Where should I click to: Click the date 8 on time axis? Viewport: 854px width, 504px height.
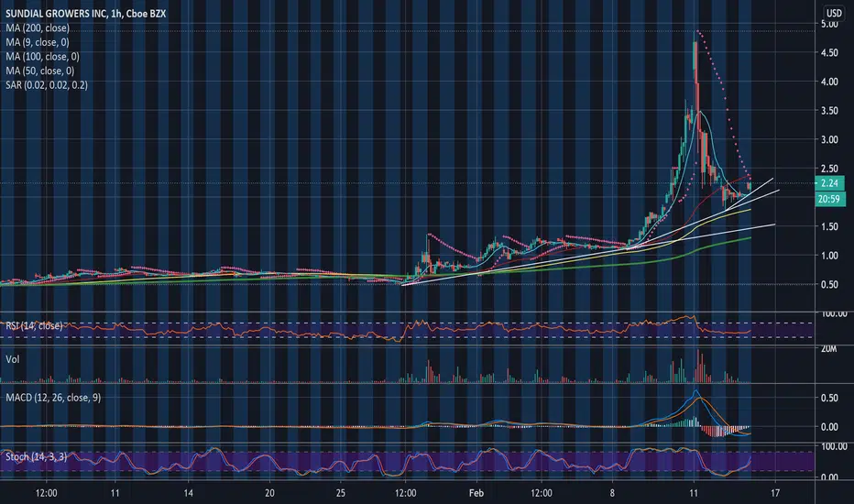coord(612,493)
